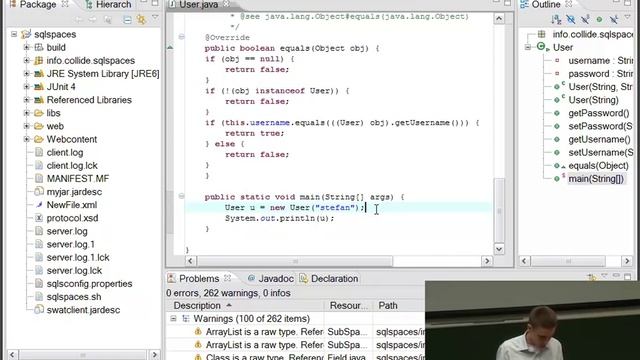640x360 pixels.
Task: Expand JRE System Library node
Action: point(27,74)
